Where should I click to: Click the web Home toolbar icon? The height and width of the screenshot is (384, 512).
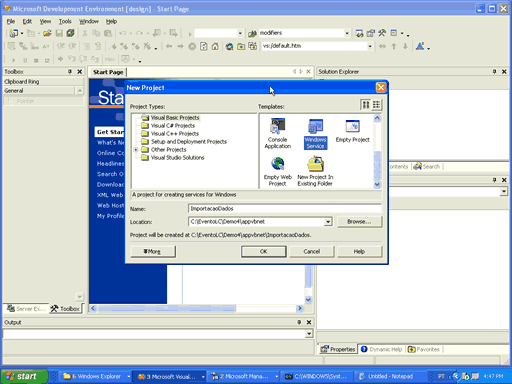(215, 46)
